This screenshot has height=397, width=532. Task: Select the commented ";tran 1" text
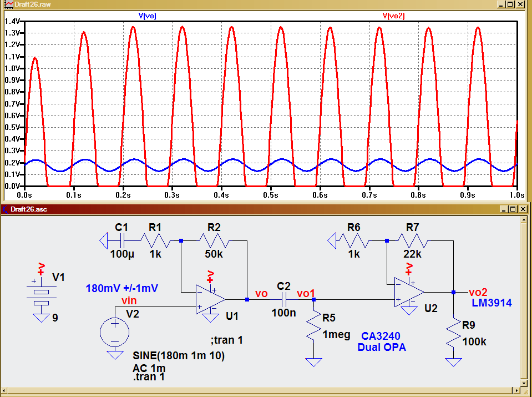click(227, 340)
